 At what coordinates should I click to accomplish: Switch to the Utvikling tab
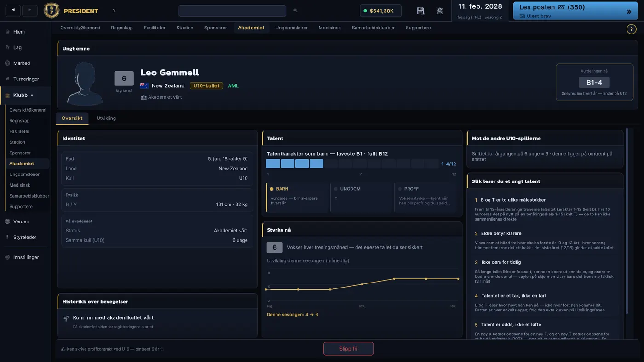106,118
